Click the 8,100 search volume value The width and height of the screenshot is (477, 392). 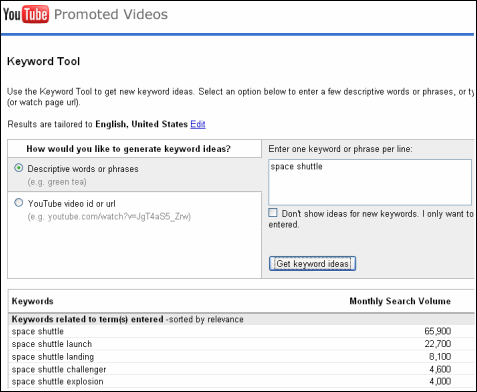tap(440, 357)
